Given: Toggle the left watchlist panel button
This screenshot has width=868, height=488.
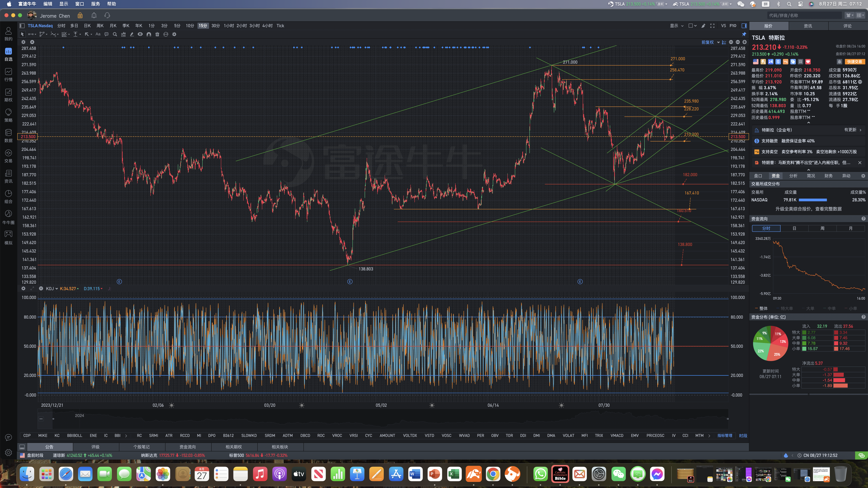Looking at the screenshot, I should (x=22, y=26).
